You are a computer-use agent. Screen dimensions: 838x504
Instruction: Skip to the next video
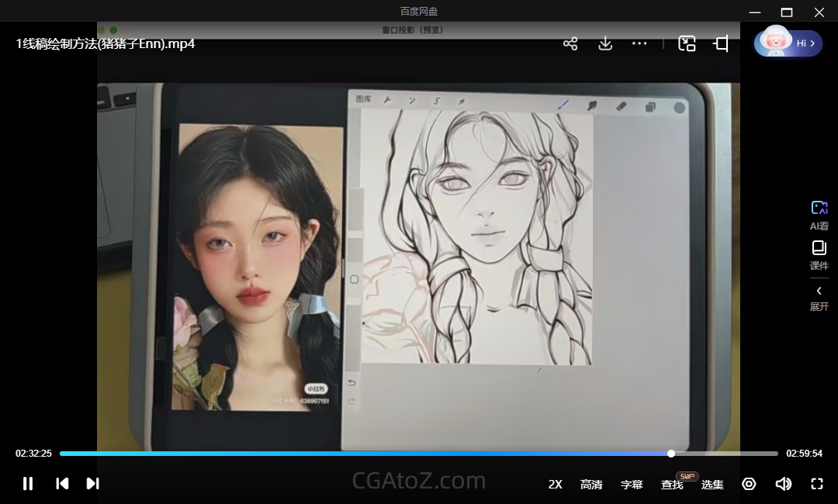(x=92, y=484)
